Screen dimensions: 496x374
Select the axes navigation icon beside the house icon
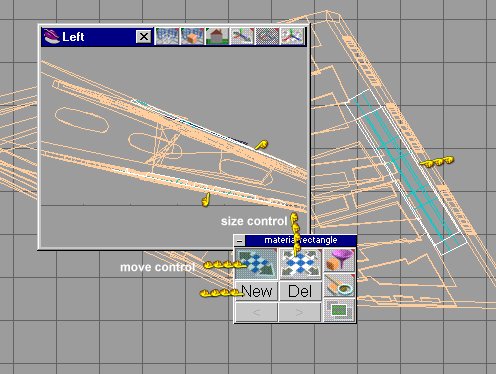point(242,36)
